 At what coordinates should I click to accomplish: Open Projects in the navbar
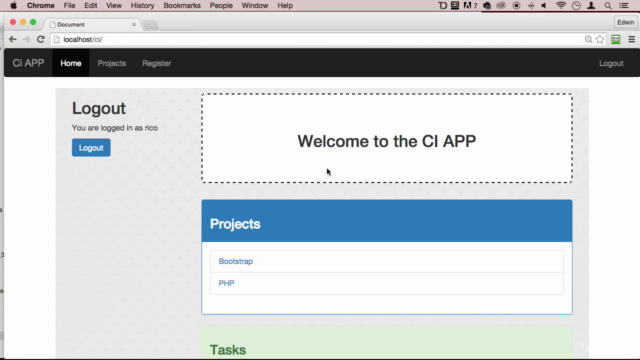111,63
